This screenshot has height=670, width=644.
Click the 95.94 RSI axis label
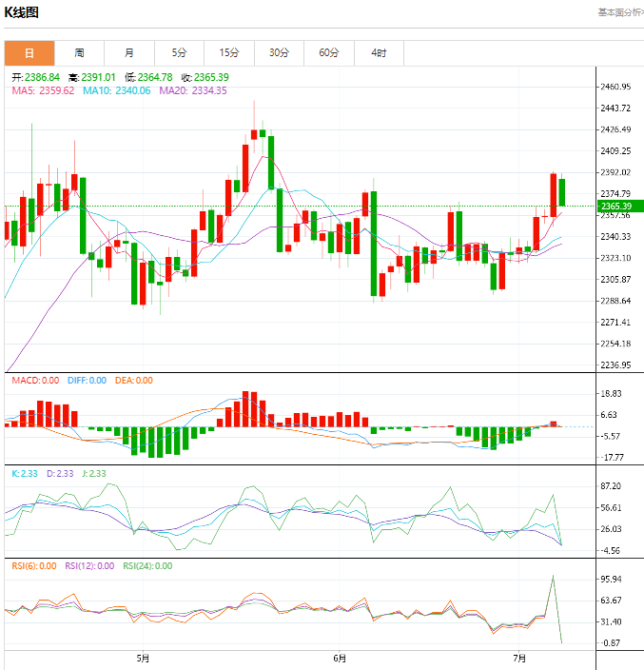point(611,579)
